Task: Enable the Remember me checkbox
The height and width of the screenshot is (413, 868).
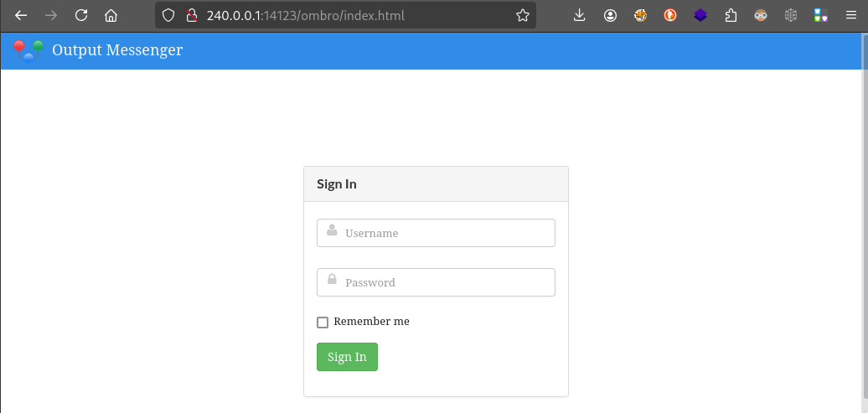Action: click(323, 323)
